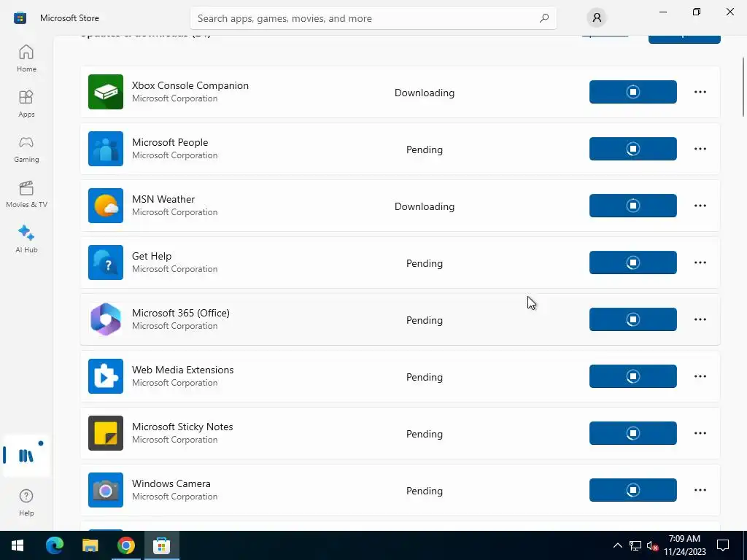Open more options for Microsoft People
Image resolution: width=747 pixels, height=560 pixels.
pos(700,149)
